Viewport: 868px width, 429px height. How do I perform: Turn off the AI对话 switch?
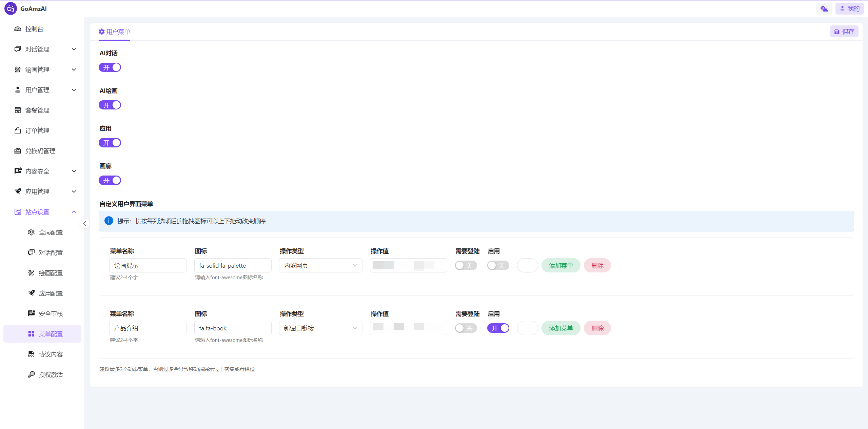pos(110,67)
